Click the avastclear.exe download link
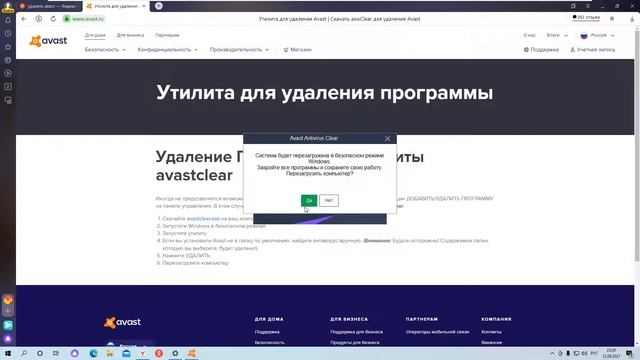This screenshot has height=360, width=640. click(203, 219)
